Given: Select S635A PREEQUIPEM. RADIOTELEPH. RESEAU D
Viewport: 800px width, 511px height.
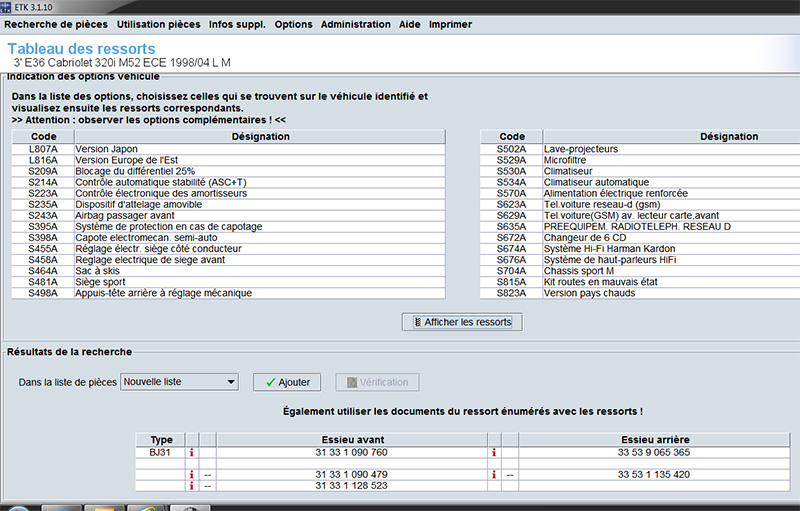Looking at the screenshot, I should 640,226.
